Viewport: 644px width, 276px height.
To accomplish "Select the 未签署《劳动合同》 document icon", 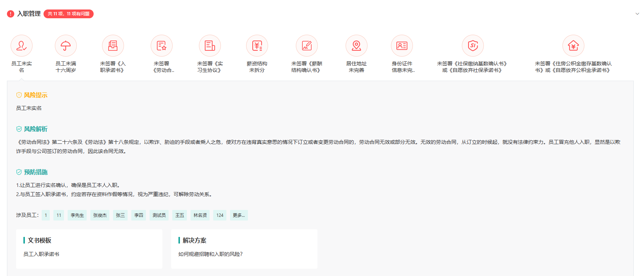I will pyautogui.click(x=162, y=46).
